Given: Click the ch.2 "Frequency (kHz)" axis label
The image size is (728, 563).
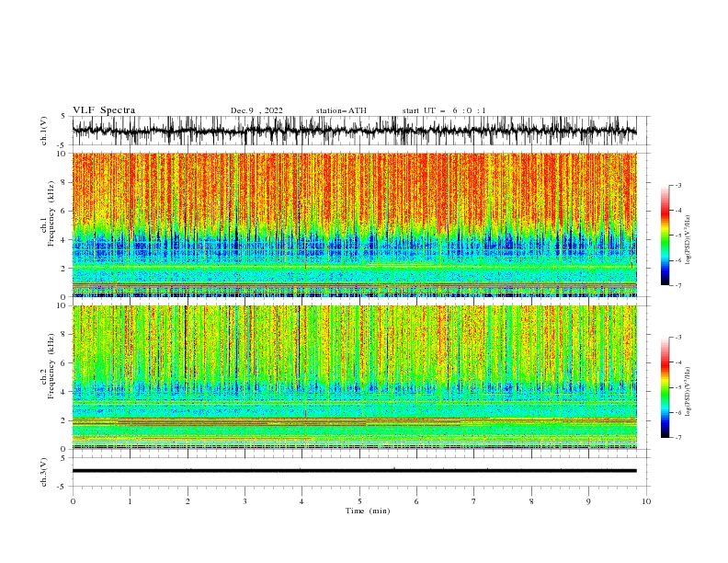Looking at the screenshot, I should point(51,366).
